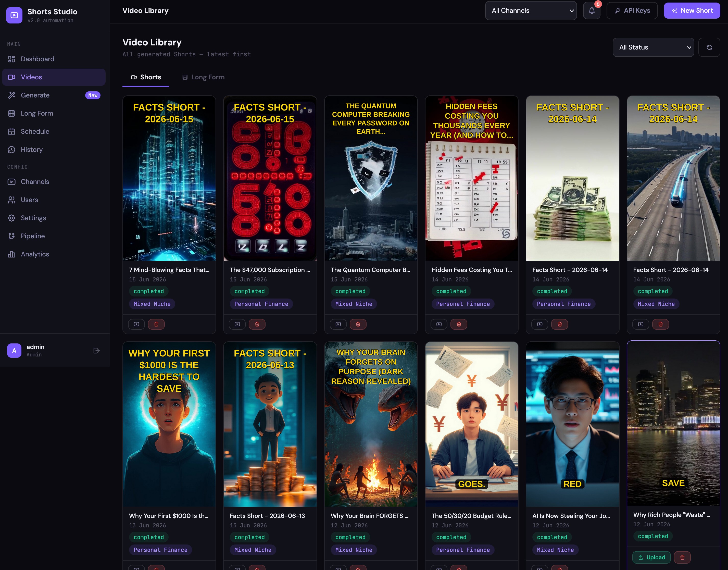Open the 50/30/20 Budget Rule thumbnail
728x570 pixels.
(x=472, y=424)
